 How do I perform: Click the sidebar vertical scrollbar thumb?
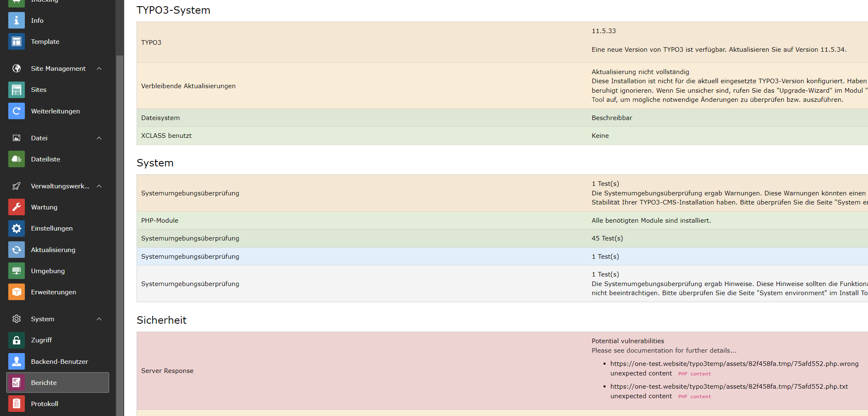pyautogui.click(x=120, y=235)
